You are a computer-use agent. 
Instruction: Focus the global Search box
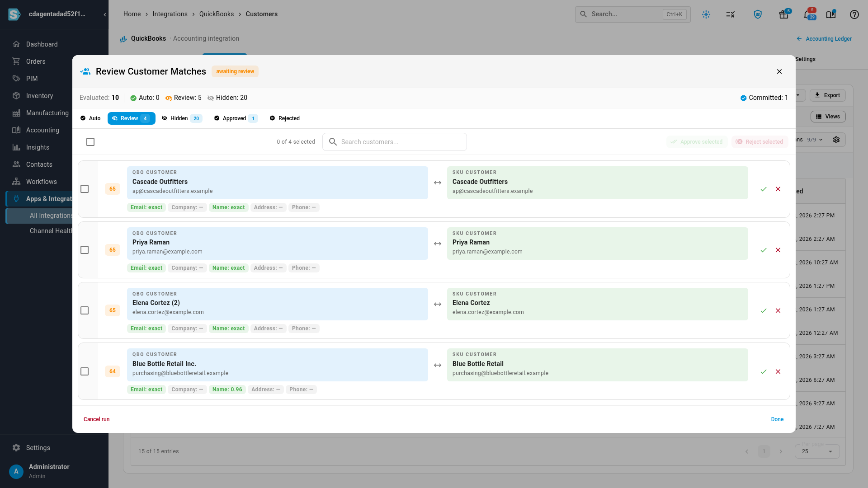[632, 14]
